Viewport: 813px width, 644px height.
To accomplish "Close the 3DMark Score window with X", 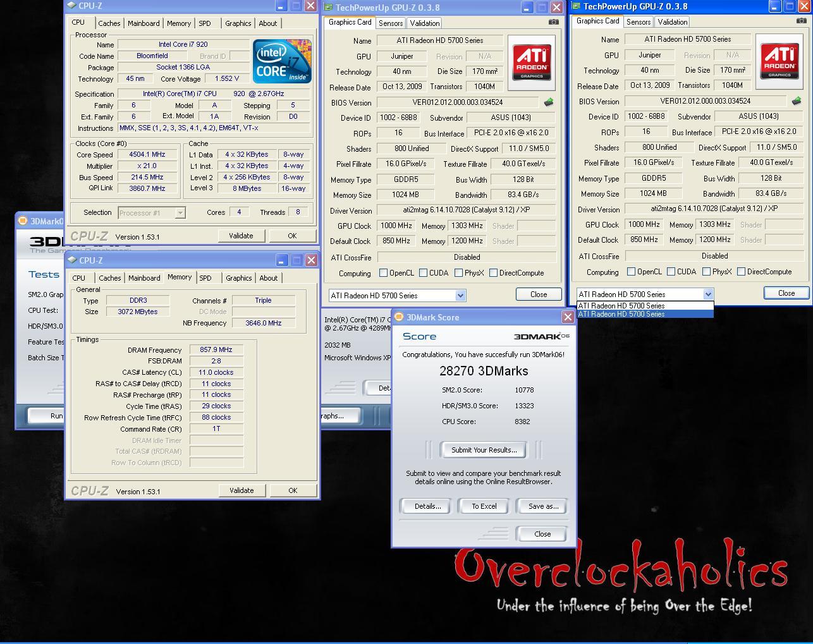I will click(568, 317).
